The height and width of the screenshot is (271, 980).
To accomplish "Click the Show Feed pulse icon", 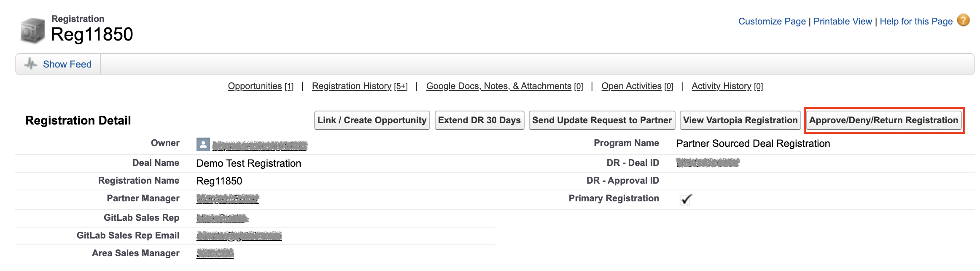I will [x=31, y=64].
